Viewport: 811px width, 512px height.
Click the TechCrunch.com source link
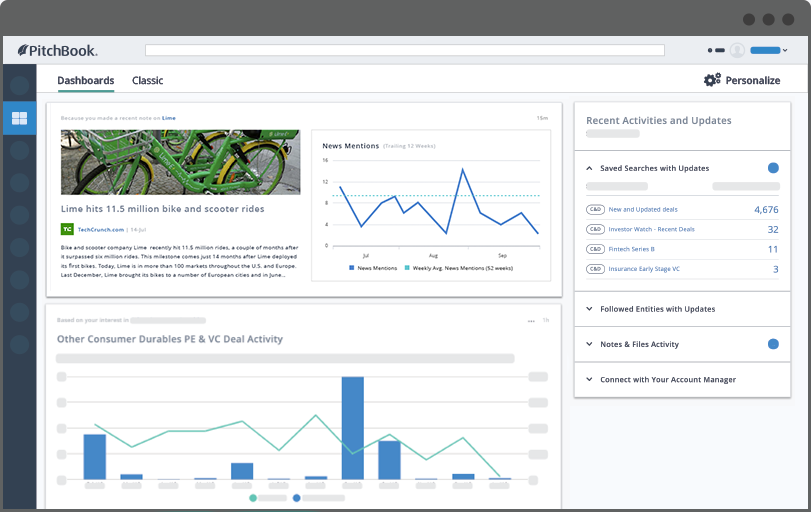101,230
